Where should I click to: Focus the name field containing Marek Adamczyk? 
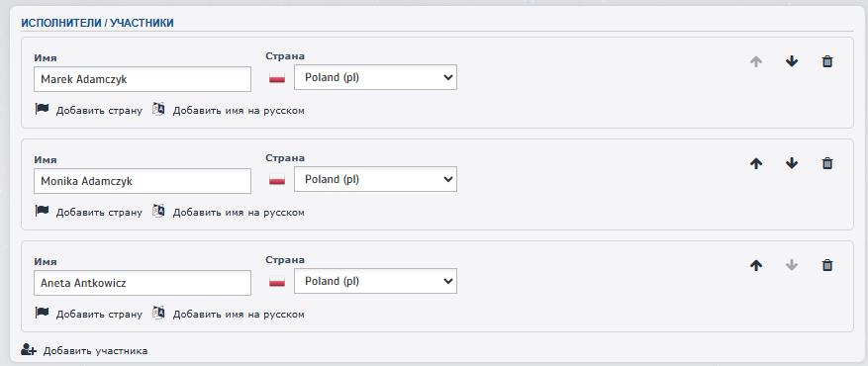tap(143, 79)
